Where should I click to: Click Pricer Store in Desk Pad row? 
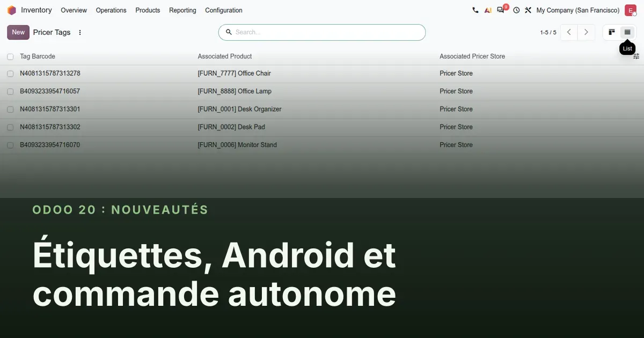click(x=456, y=127)
